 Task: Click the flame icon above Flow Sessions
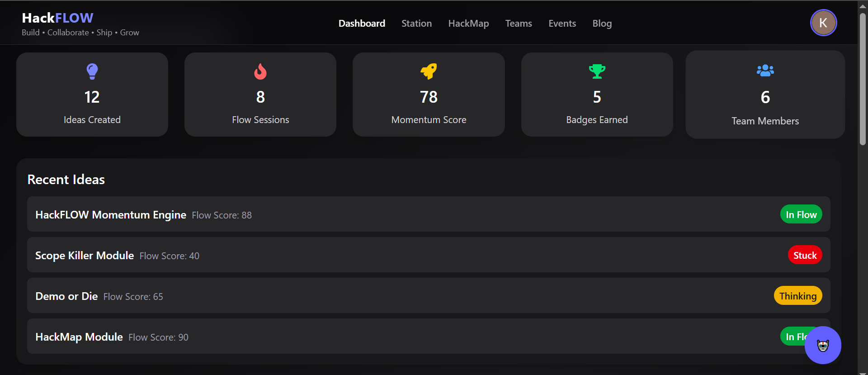coord(260,71)
